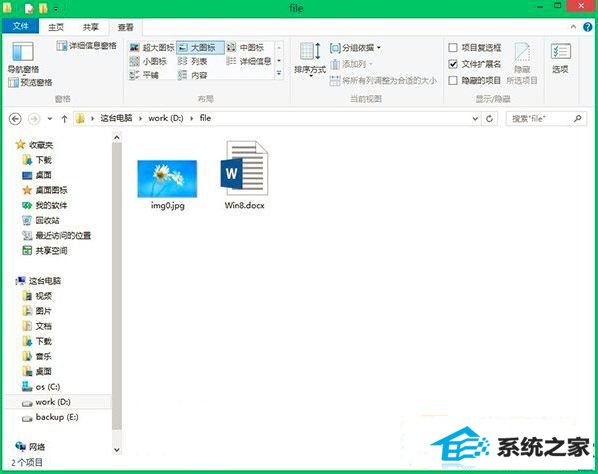
Task: Switch to the 共享 (Share) ribbon tab
Action: click(x=90, y=27)
